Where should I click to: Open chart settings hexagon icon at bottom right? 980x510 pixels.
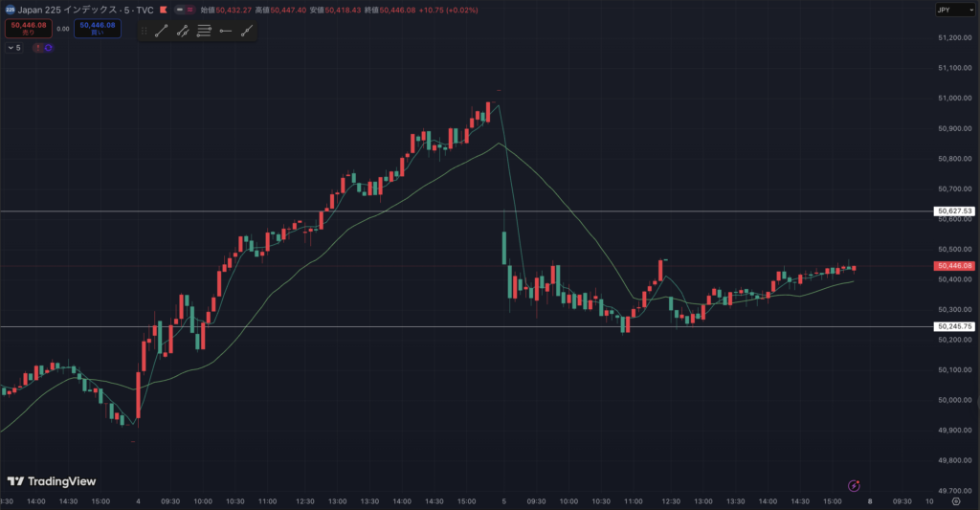(x=956, y=499)
